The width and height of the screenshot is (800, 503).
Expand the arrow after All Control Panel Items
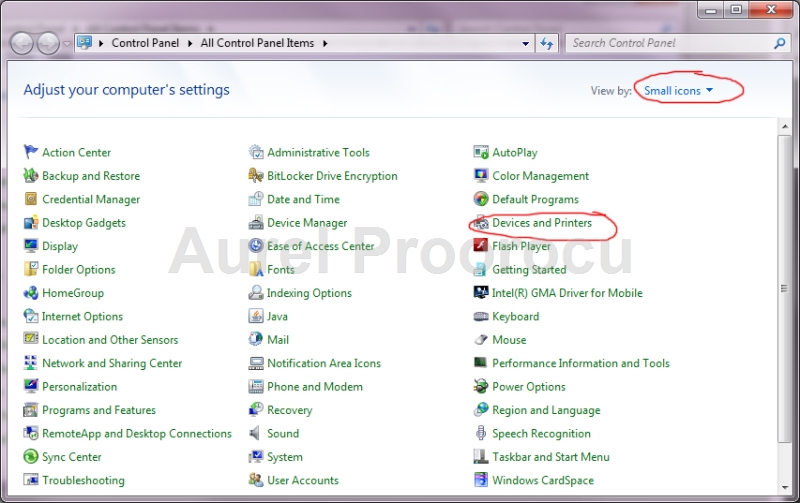(325, 43)
